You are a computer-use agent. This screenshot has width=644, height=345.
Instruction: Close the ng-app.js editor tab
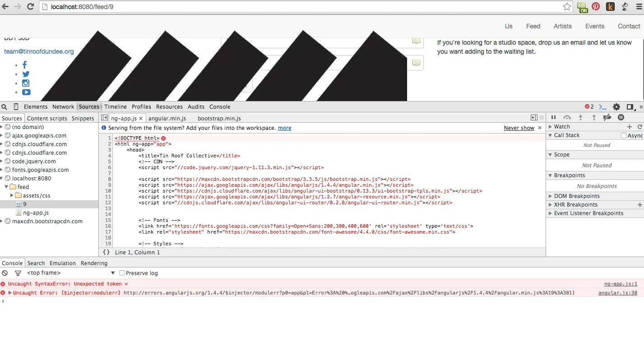pos(141,119)
